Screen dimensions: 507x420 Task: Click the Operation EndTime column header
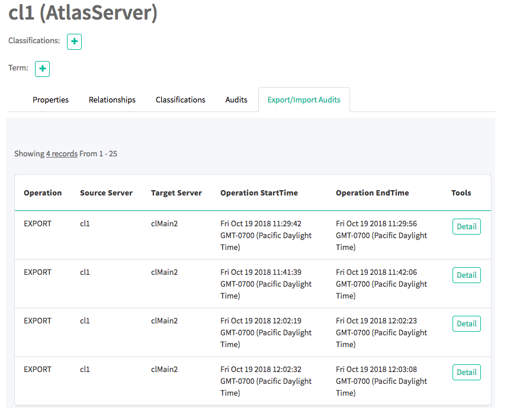pyautogui.click(x=372, y=193)
